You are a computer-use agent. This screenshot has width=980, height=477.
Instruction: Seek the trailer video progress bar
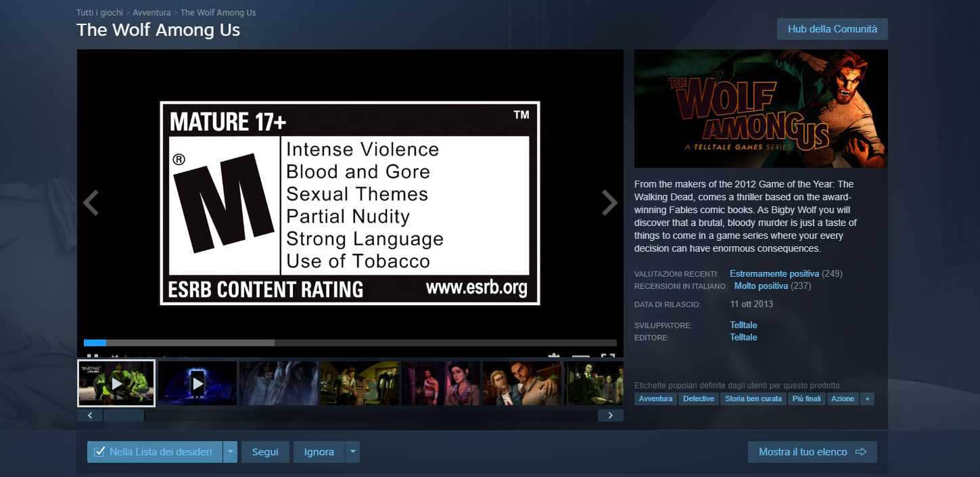coord(350,343)
